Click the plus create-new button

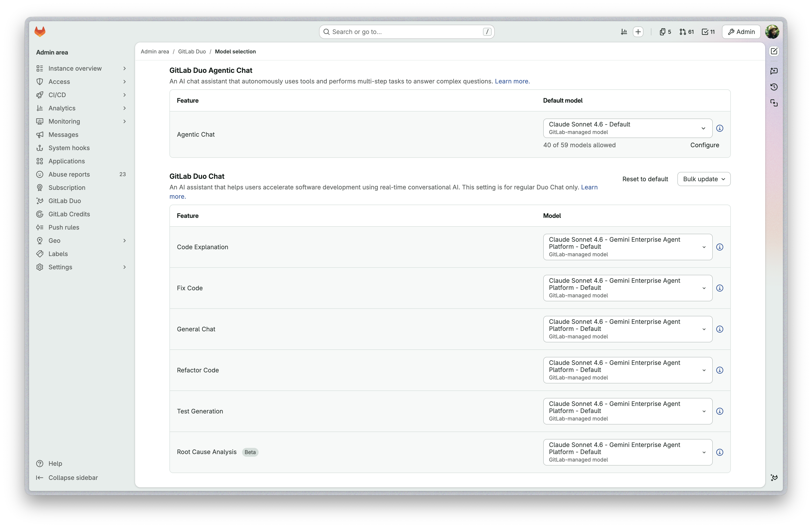(638, 32)
